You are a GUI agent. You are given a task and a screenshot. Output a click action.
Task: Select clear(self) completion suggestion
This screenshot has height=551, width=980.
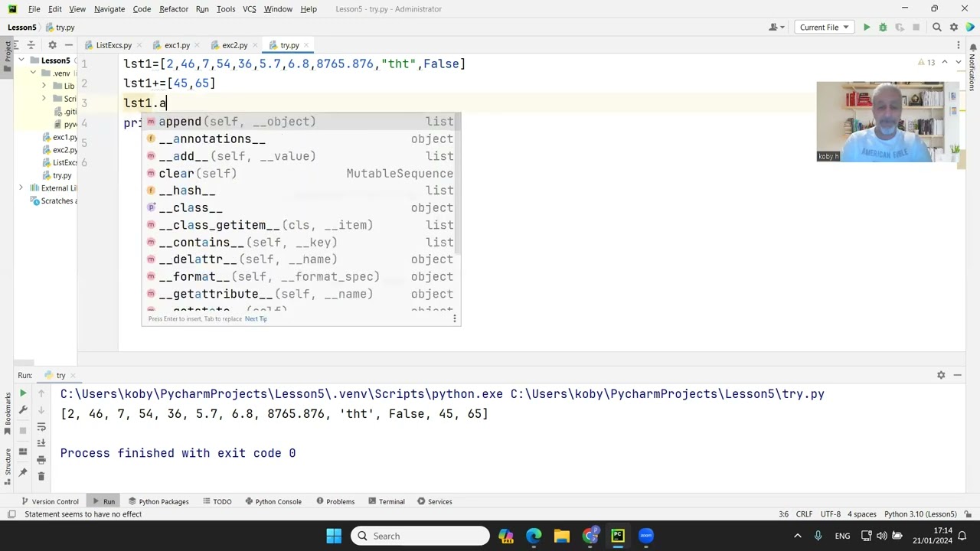[x=300, y=174]
